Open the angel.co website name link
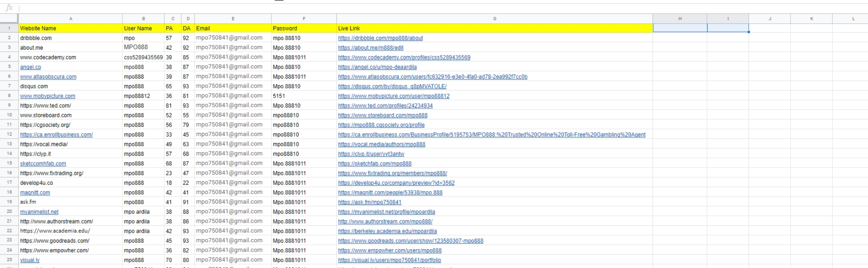Viewport: 868px width, 268px height. pos(30,67)
